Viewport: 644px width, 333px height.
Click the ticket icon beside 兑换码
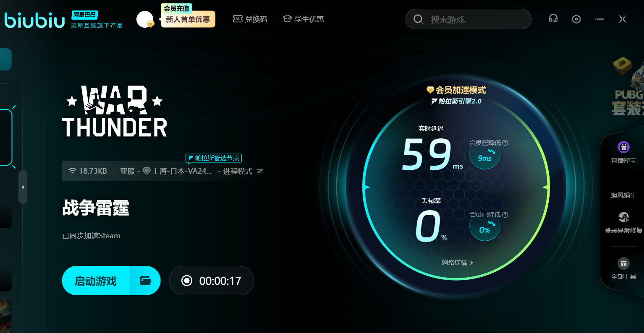238,19
